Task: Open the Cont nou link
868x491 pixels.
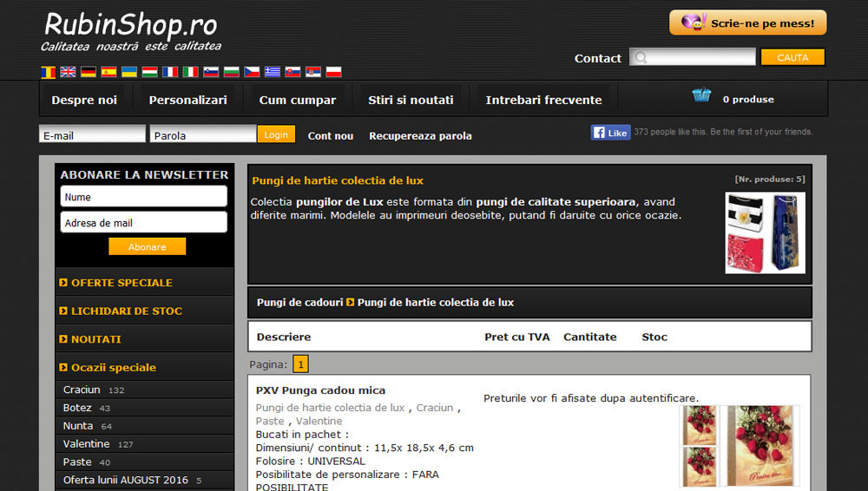Action: 331,135
